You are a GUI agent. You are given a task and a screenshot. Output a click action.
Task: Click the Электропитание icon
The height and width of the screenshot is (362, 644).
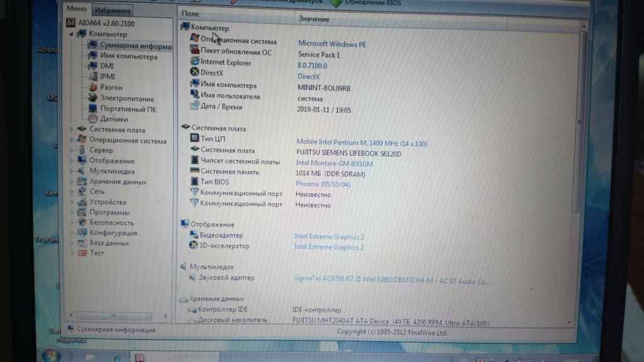point(93,97)
